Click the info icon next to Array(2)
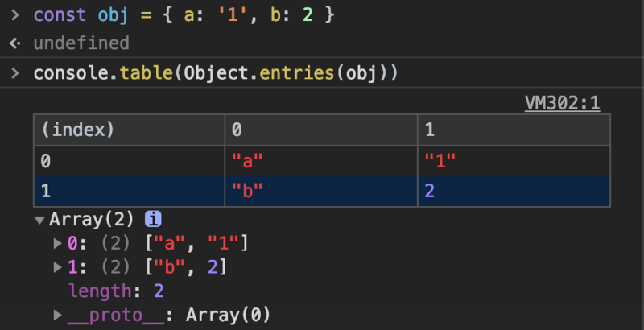Screen dimensions: 644x330 (x=153, y=220)
